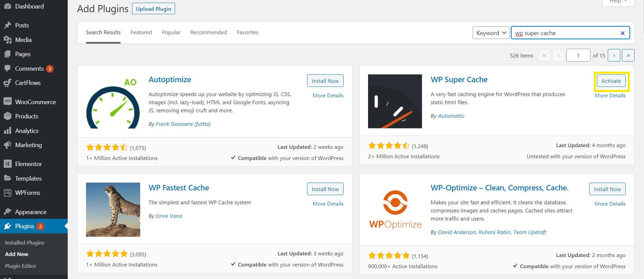
Task: Click the WP Super Cache plugin thumbnail
Action: [395, 101]
